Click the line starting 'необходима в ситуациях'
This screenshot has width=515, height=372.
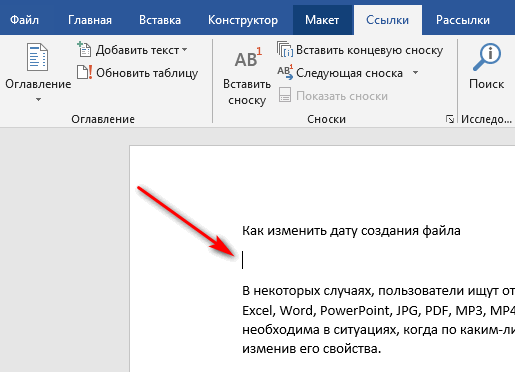[x=378, y=330]
